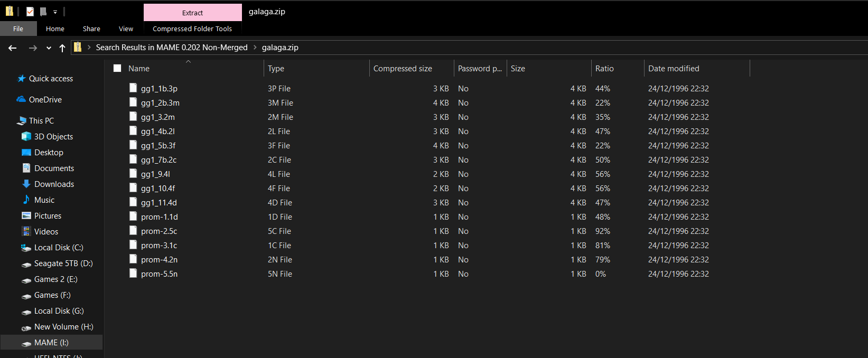Click the file icon next to prom-3.1c
This screenshot has height=358, width=868.
tap(133, 244)
